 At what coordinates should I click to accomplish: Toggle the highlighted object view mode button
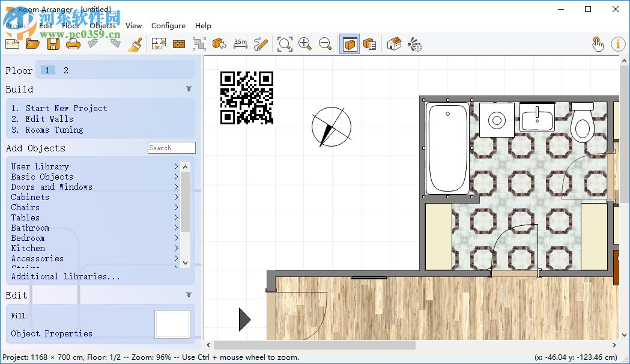[x=350, y=44]
